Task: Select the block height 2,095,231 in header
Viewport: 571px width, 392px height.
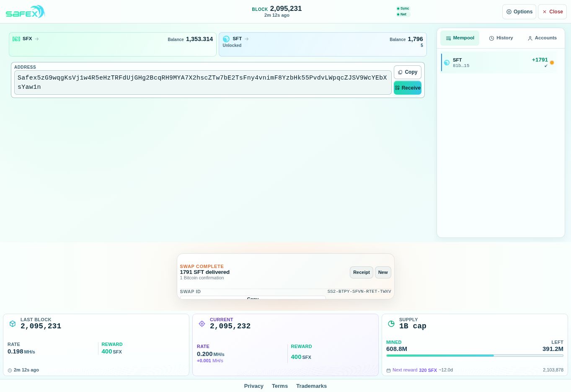Action: 286,8
